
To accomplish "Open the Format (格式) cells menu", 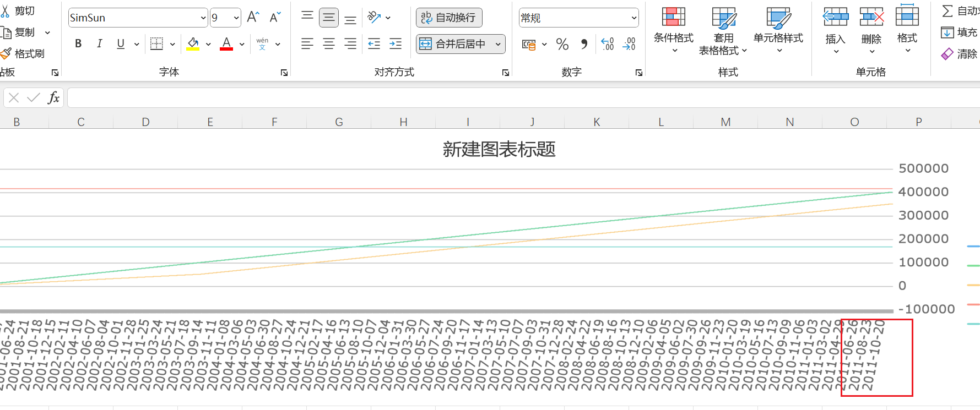I will pos(907,30).
